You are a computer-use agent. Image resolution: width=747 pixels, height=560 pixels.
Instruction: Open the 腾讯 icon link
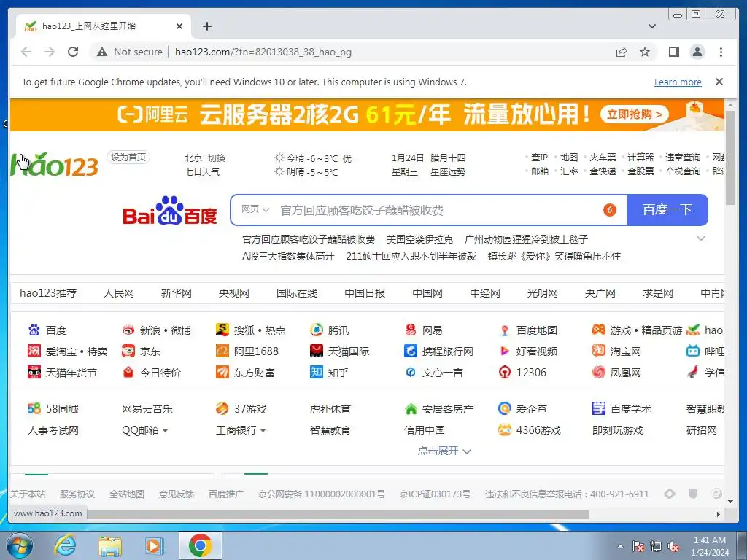click(x=317, y=330)
